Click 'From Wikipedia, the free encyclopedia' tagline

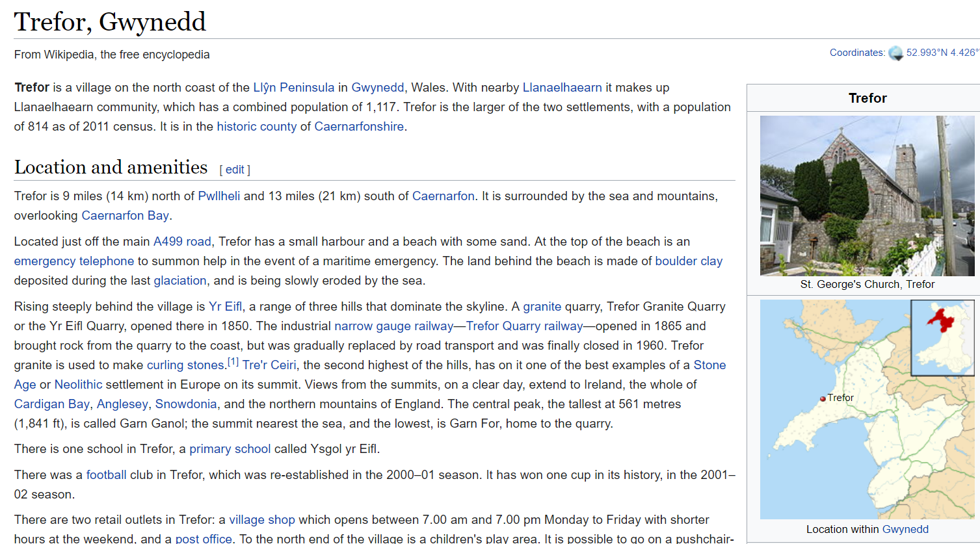(112, 55)
